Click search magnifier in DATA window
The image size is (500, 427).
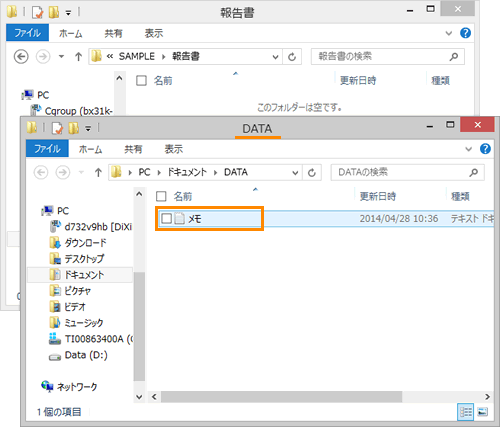tap(474, 172)
